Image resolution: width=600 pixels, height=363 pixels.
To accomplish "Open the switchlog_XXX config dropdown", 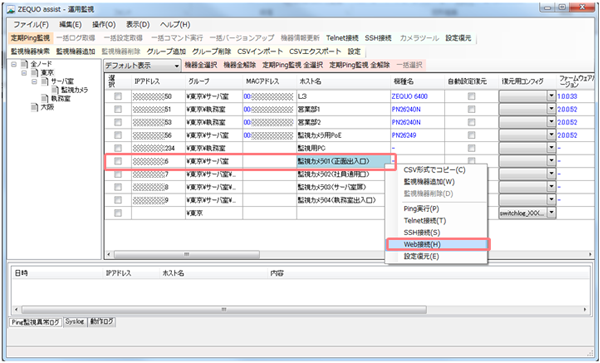I will [x=551, y=213].
